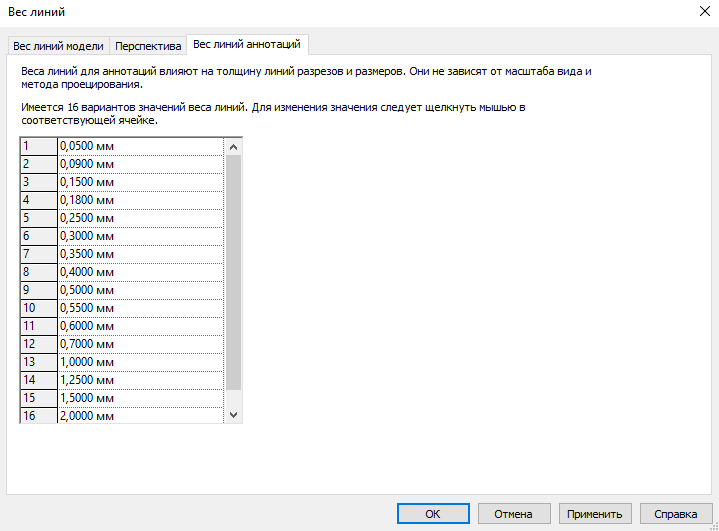719x531 pixels.
Task: Click the 'Применить' button
Action: [x=594, y=513]
